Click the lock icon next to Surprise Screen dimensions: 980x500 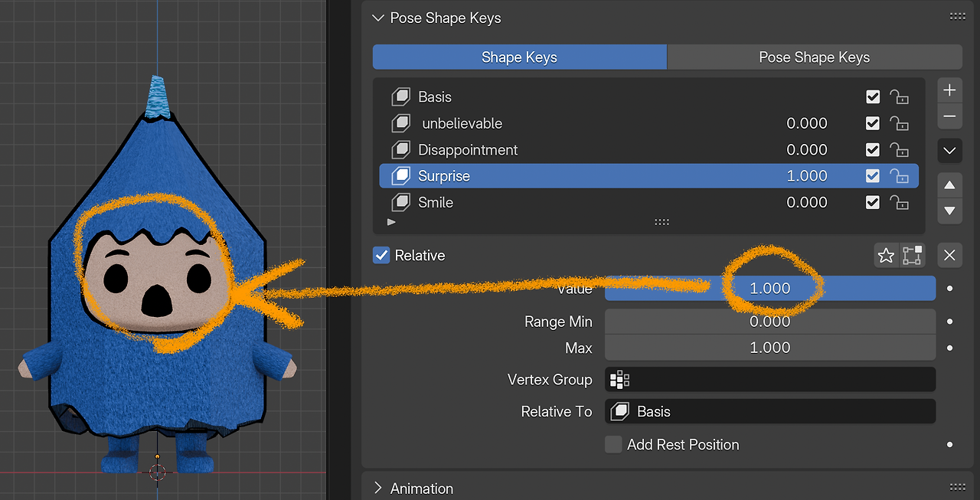click(900, 175)
